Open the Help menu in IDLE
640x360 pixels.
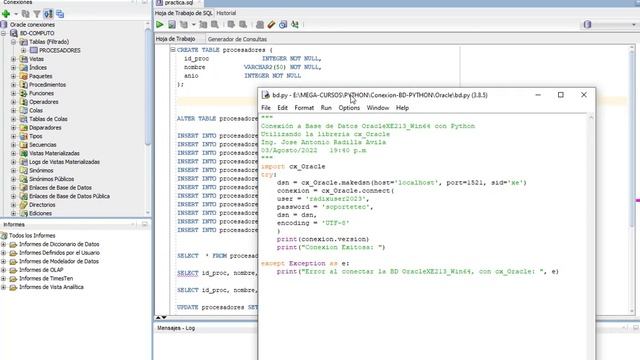402,108
